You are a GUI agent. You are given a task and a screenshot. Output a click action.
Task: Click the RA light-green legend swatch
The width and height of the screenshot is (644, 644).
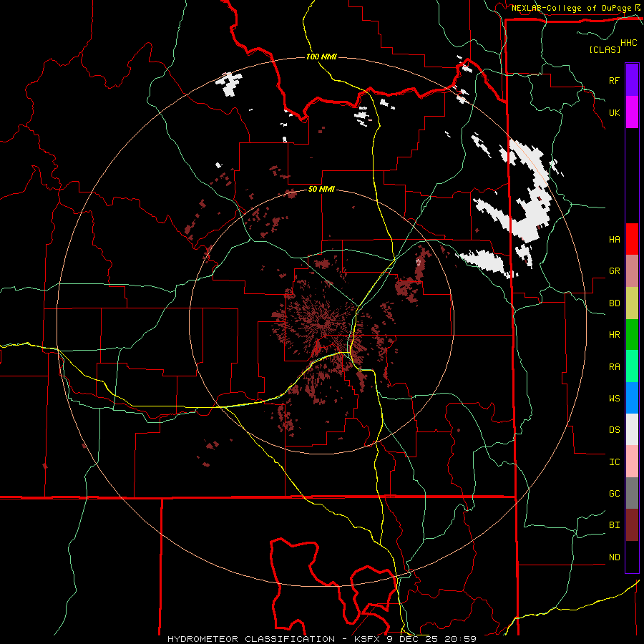point(632,366)
